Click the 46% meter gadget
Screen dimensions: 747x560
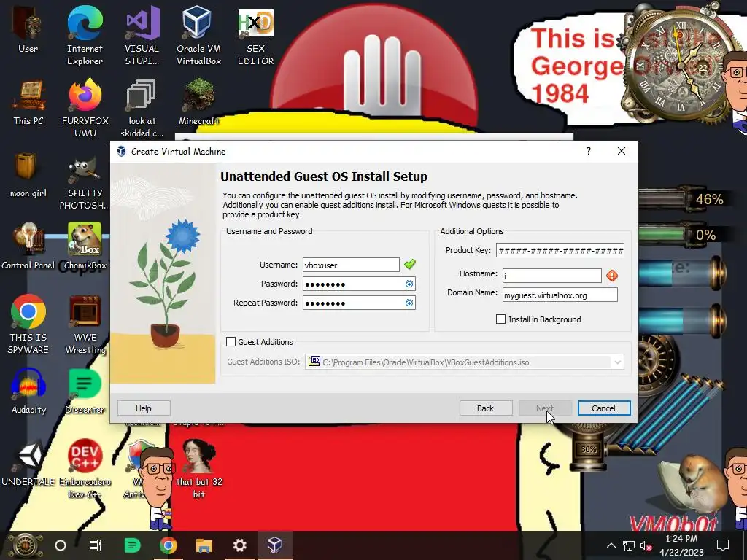(686, 199)
